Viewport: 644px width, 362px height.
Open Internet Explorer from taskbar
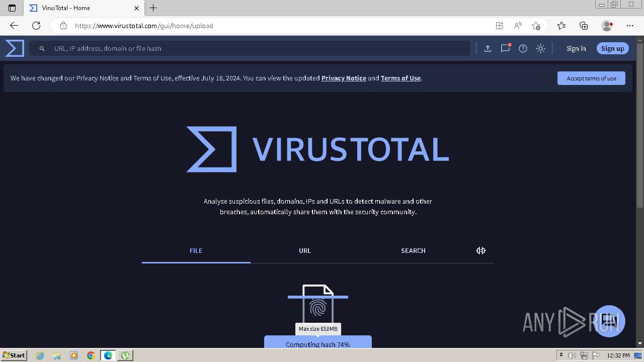(40, 355)
